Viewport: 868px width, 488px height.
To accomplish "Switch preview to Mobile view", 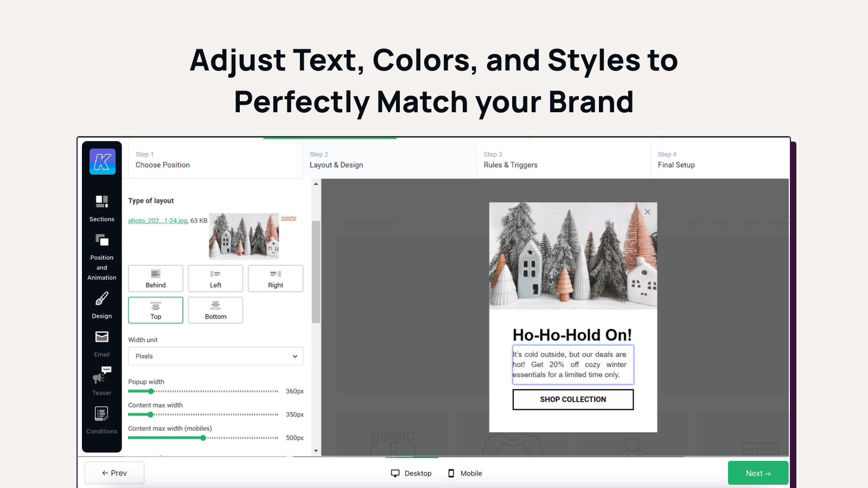I will tap(465, 473).
